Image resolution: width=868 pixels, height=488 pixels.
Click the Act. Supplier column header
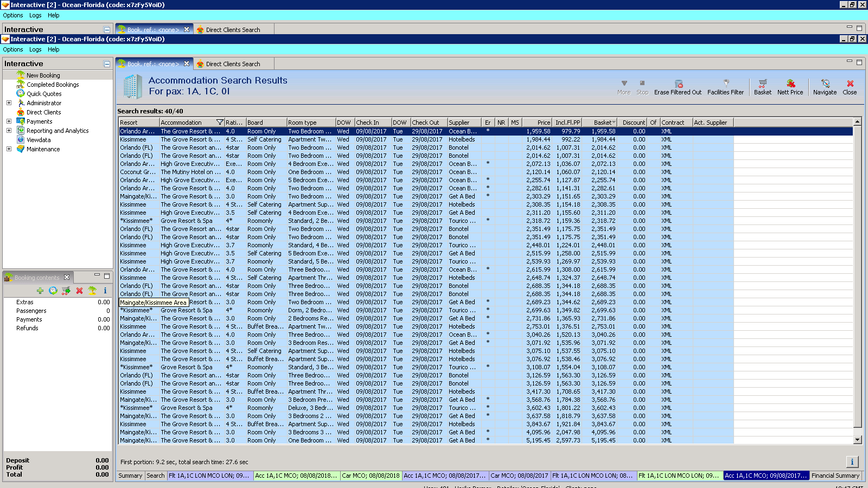[x=713, y=123]
